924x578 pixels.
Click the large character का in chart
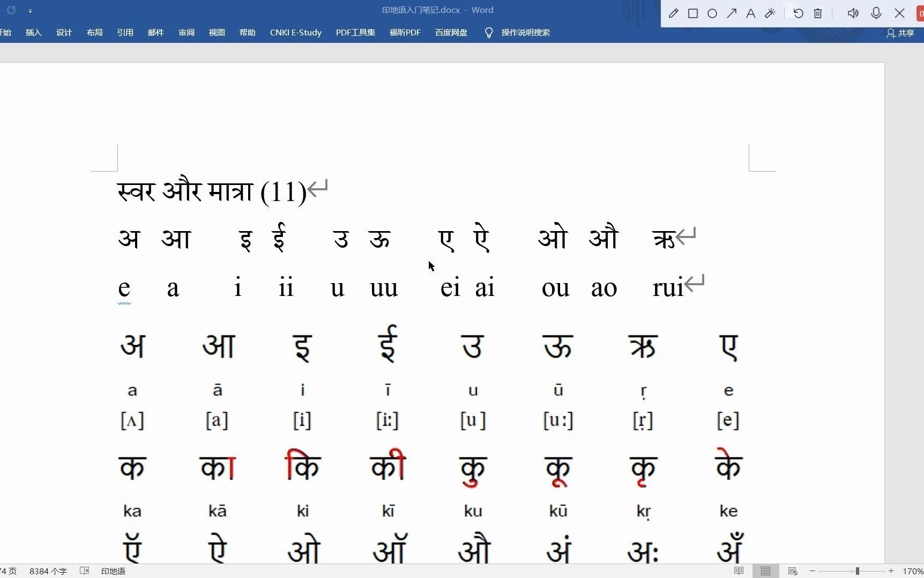click(218, 468)
